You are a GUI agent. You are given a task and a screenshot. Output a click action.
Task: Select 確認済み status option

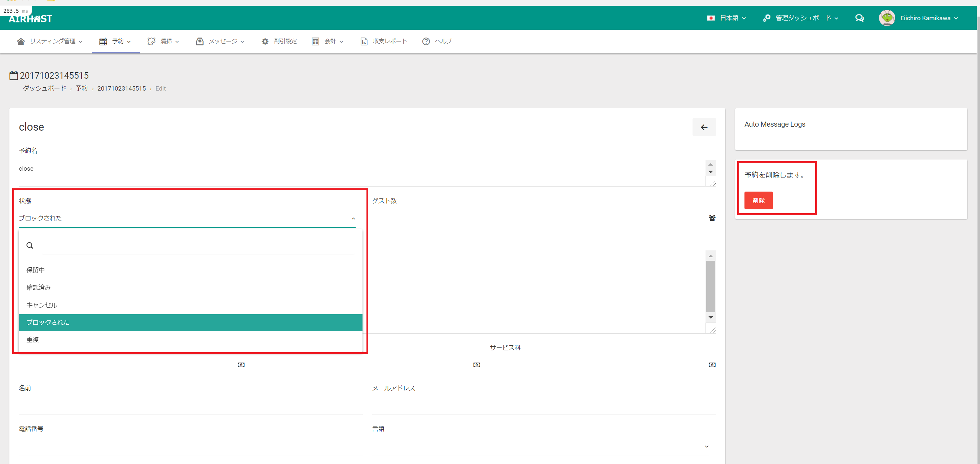pos(39,287)
